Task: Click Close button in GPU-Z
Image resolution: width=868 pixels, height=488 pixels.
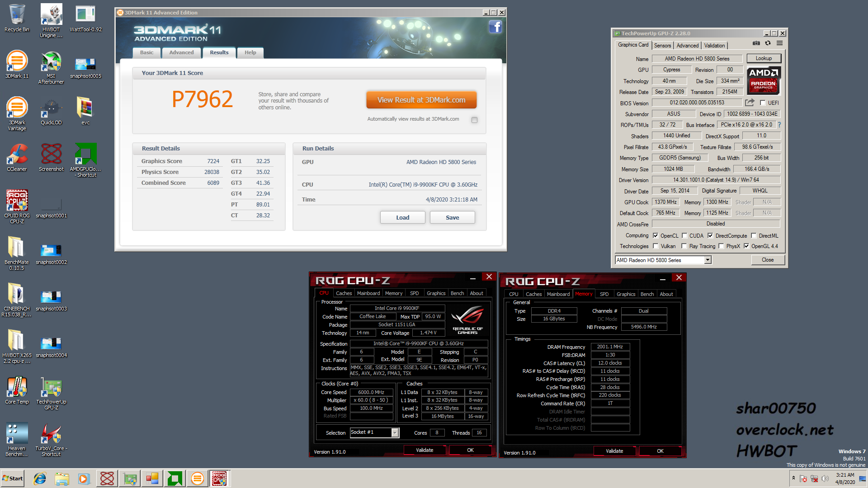Action: coord(768,260)
